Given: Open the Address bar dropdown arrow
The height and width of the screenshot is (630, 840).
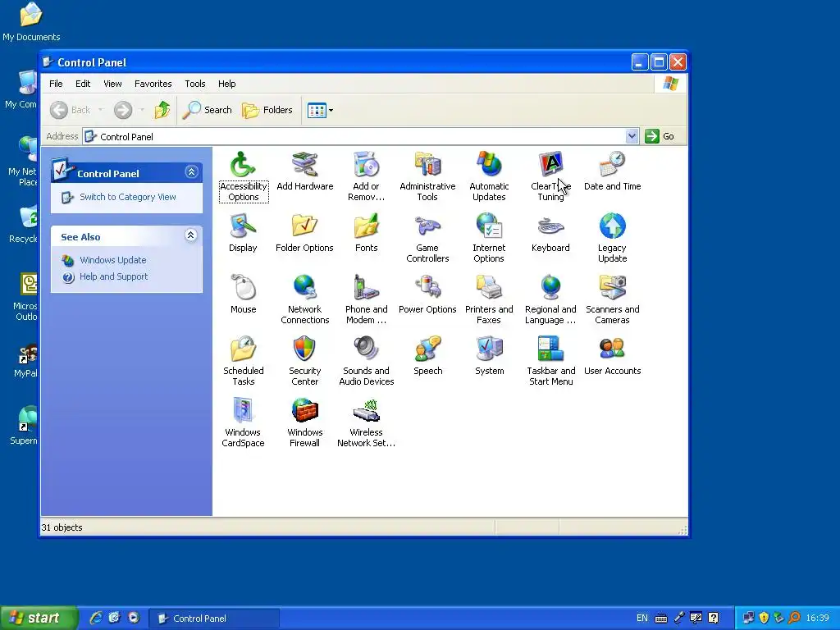Looking at the screenshot, I should pyautogui.click(x=632, y=136).
